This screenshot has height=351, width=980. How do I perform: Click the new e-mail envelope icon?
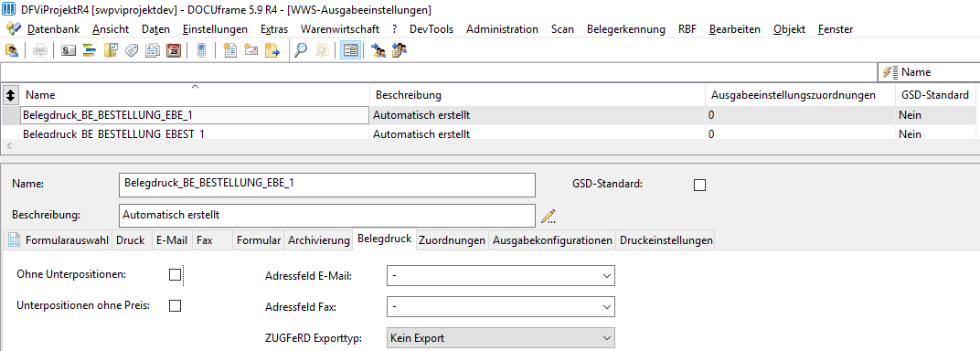[x=251, y=50]
